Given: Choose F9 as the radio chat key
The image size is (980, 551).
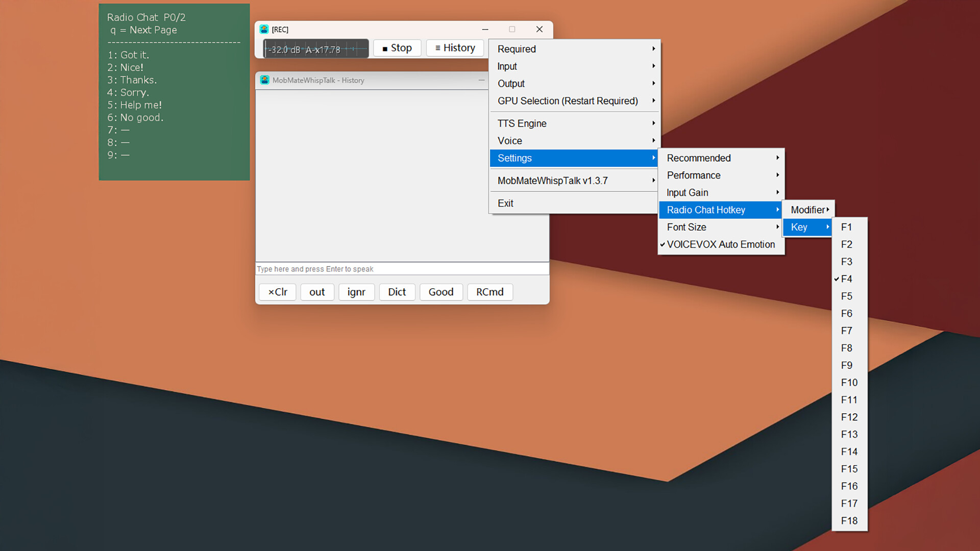Looking at the screenshot, I should (x=846, y=365).
